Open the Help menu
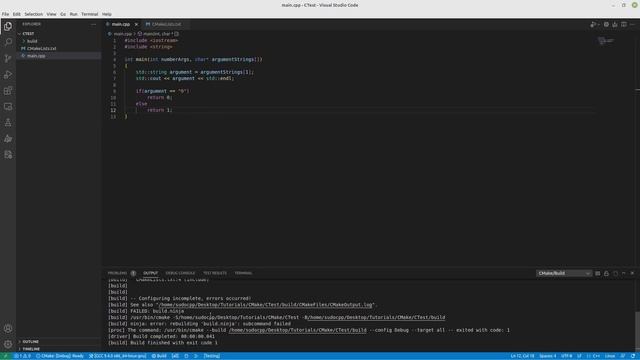640x360 pixels. [107, 14]
